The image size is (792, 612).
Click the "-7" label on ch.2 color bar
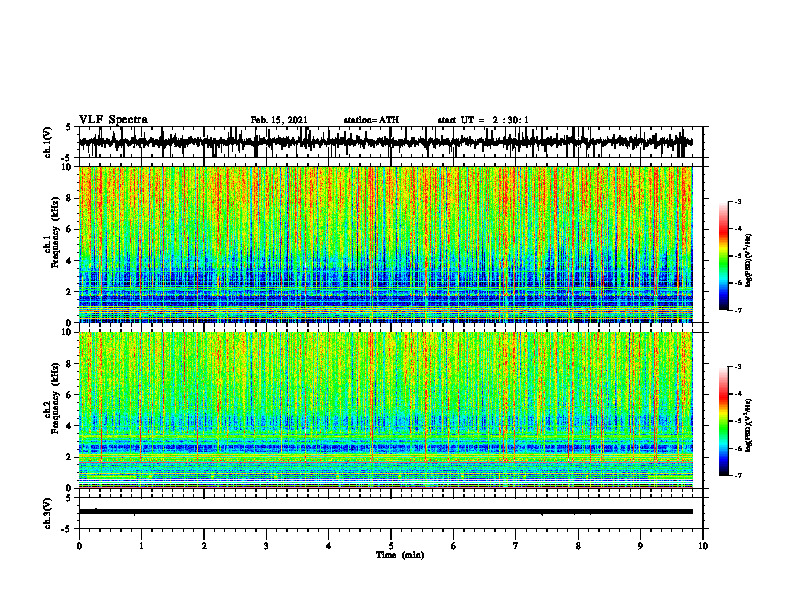[x=738, y=475]
